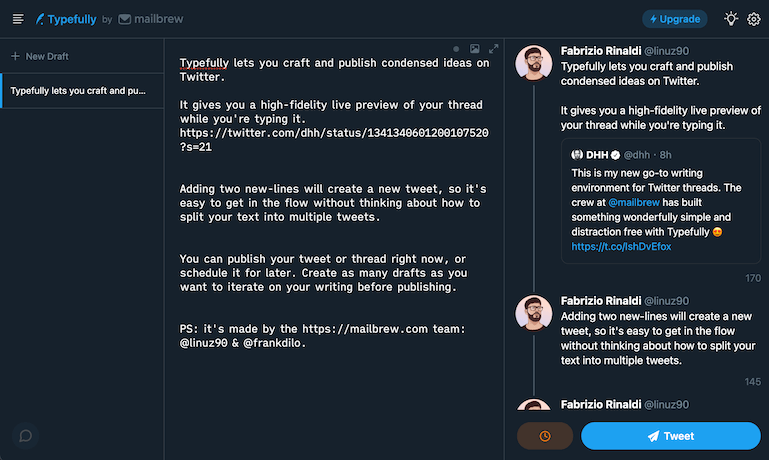
Task: Publish with the Tweet button
Action: tap(670, 436)
